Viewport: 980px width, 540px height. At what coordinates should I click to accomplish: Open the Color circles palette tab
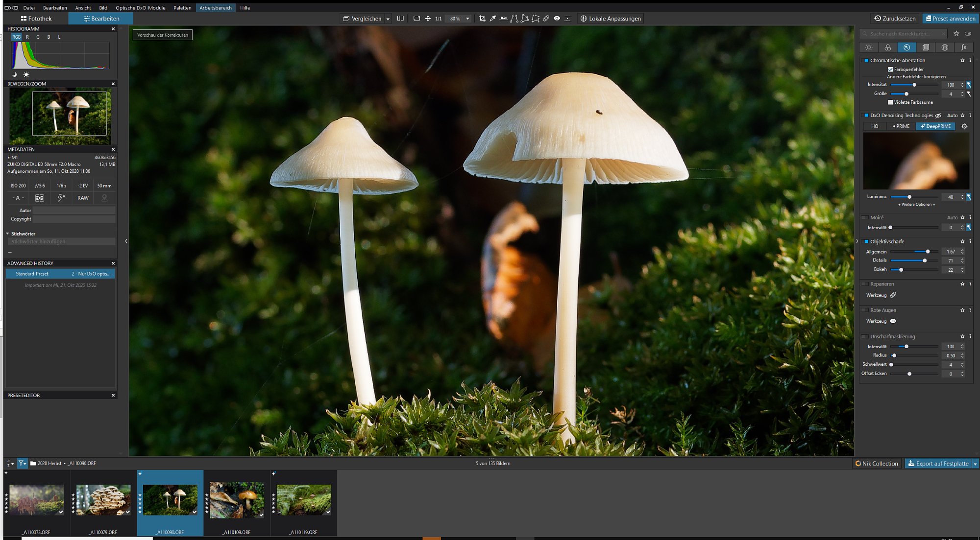888,47
